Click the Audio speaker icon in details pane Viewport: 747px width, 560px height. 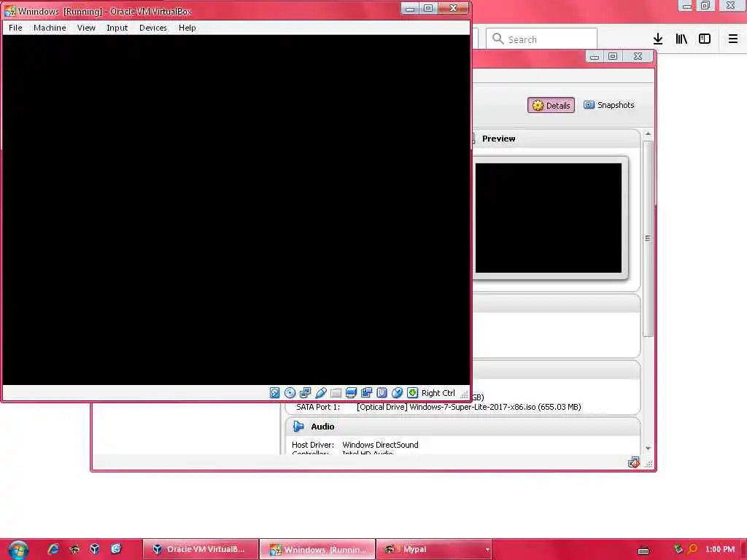pos(298,426)
